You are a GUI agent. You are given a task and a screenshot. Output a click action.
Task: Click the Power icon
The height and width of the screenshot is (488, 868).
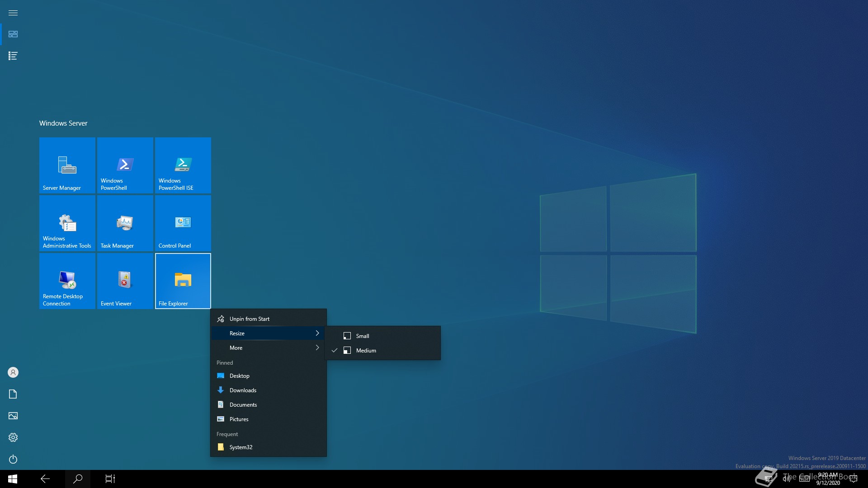(x=13, y=459)
